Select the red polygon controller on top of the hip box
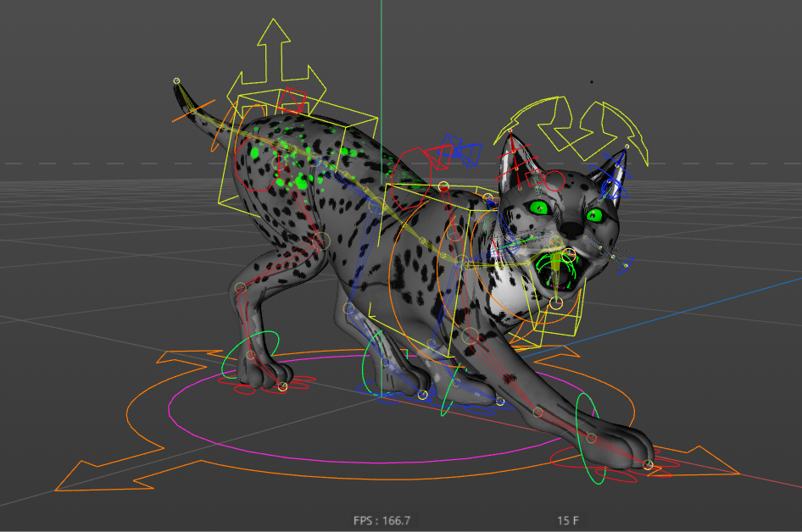Image resolution: width=802 pixels, height=532 pixels. 292,100
